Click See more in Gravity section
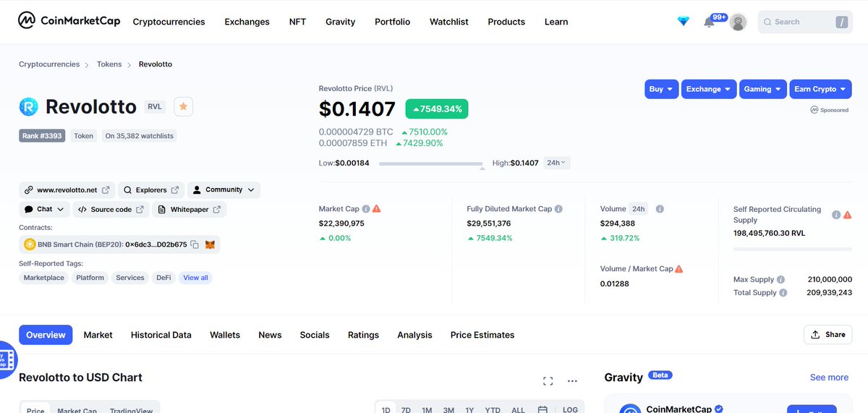The image size is (868, 413). click(x=829, y=378)
